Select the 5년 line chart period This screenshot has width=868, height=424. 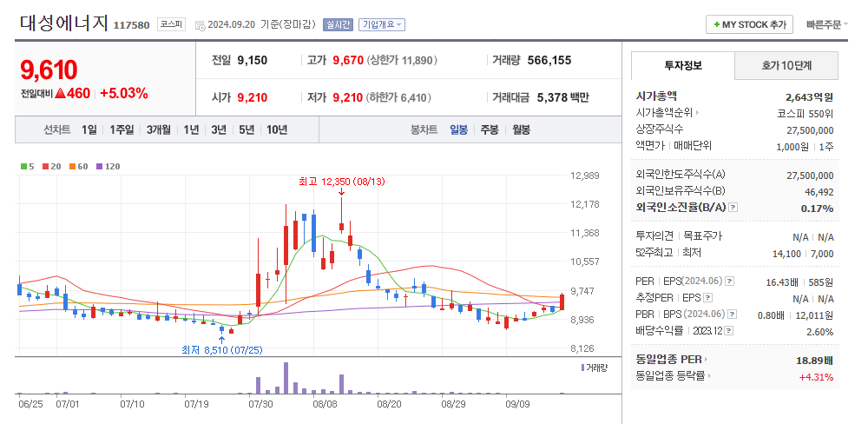click(247, 129)
